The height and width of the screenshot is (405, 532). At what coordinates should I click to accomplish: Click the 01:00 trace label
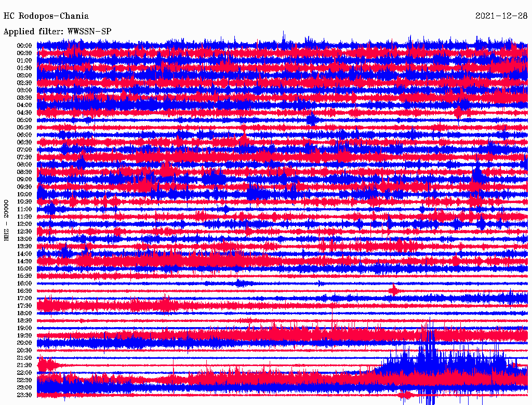(x=24, y=60)
